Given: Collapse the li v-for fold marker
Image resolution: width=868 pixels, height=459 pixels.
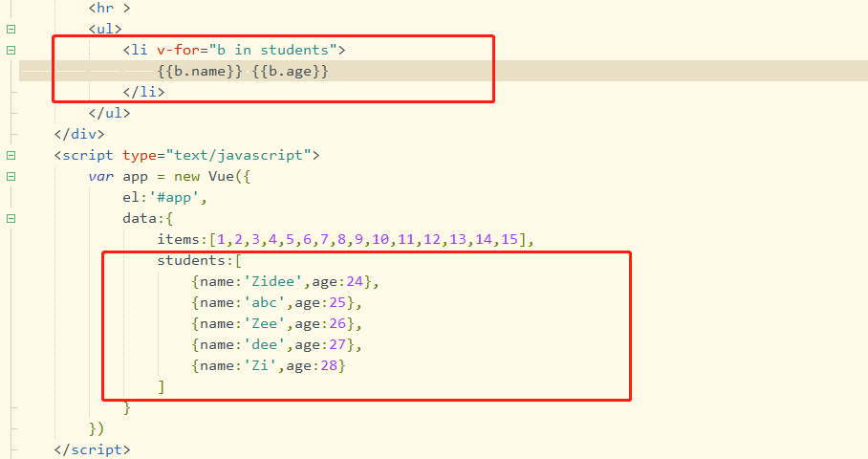Looking at the screenshot, I should 11,50.
